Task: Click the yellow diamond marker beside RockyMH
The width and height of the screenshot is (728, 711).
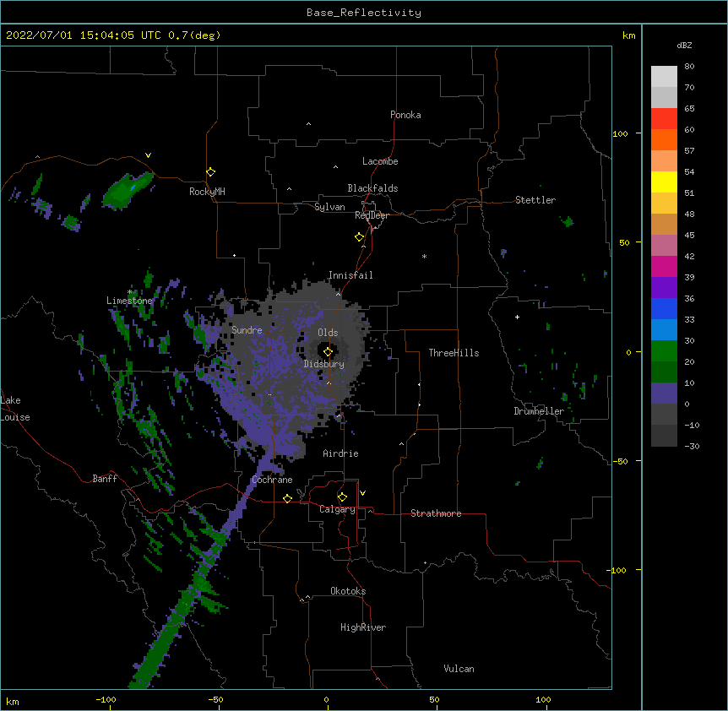Action: click(211, 172)
